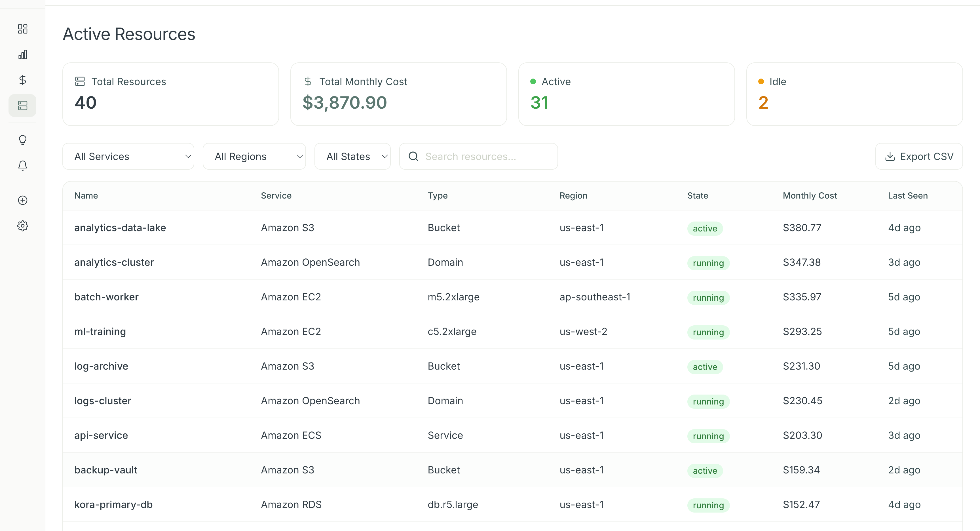Screen dimensions: 980x531
Task: Open the Idle count card showing 2
Action: coord(854,94)
